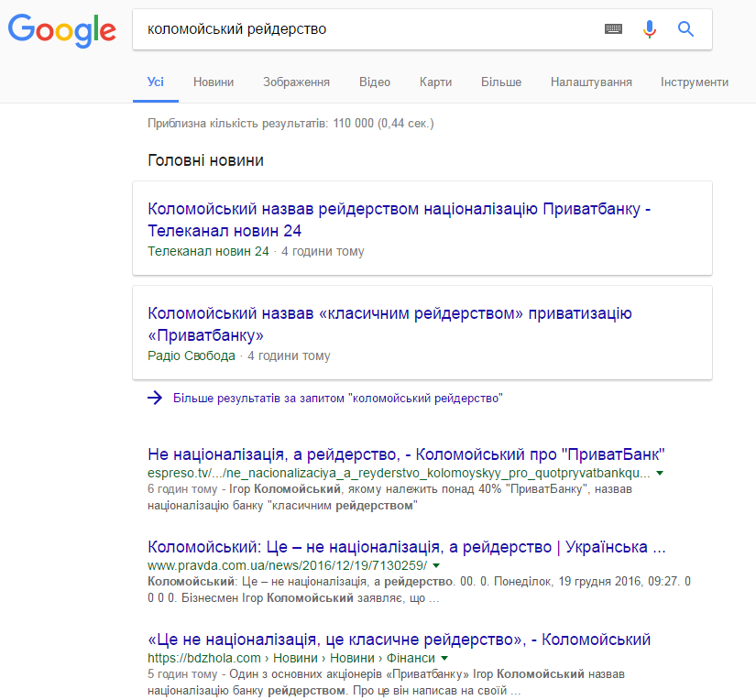Expand the green arrow next to the espreso.tv URL
Image resolution: width=756 pixels, height=700 pixels.
[x=660, y=473]
